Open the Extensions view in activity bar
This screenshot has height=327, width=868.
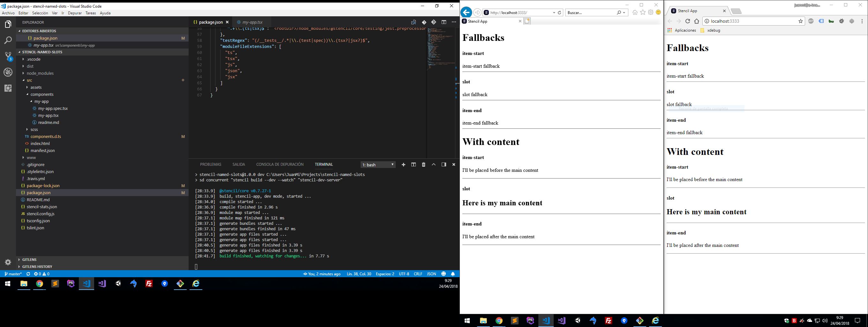pos(8,88)
